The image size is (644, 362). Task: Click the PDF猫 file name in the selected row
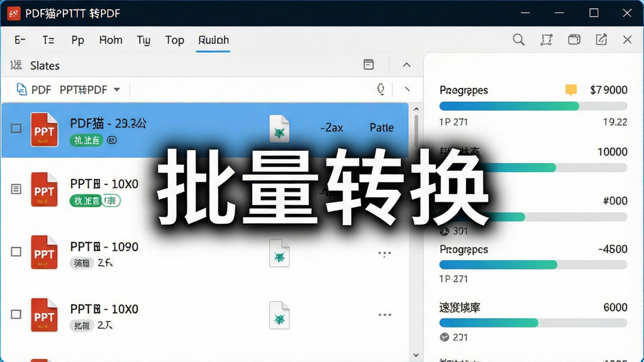[108, 123]
